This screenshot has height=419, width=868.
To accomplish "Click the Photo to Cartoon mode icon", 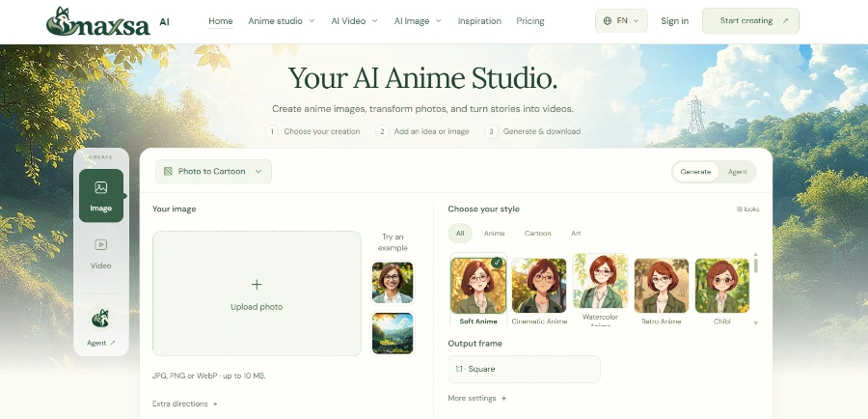I will 168,171.
